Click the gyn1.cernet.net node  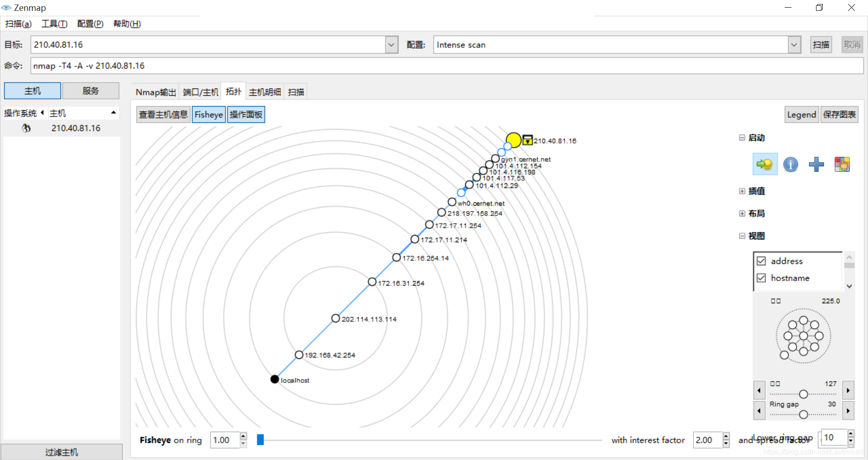tap(495, 159)
